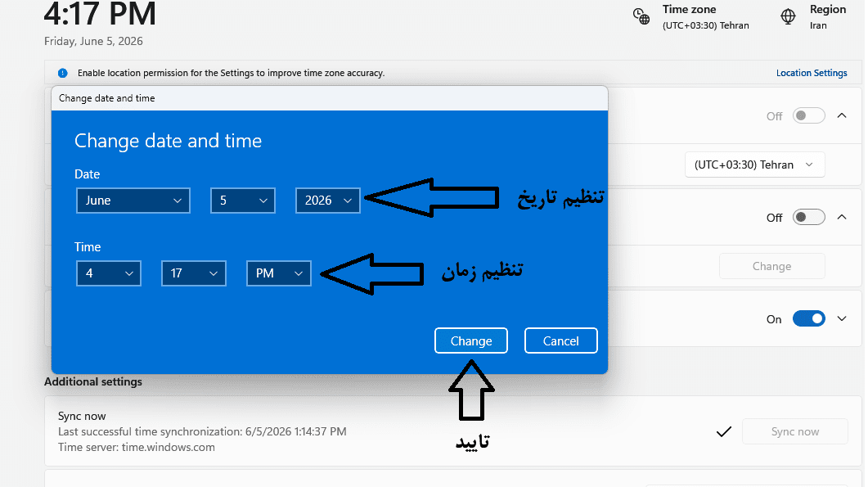This screenshot has height=487, width=868.
Task: Click the greyed Change button in settings
Action: tap(771, 266)
